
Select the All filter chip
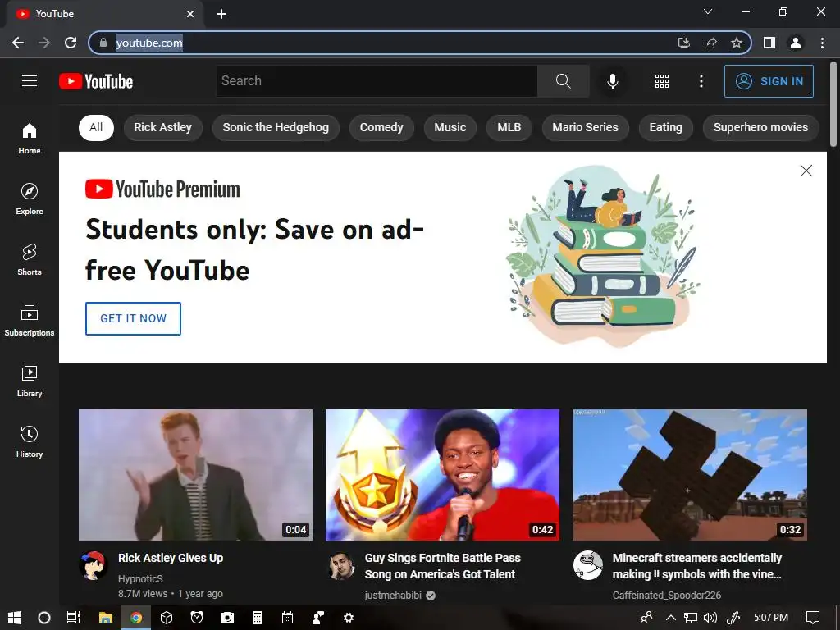point(97,127)
